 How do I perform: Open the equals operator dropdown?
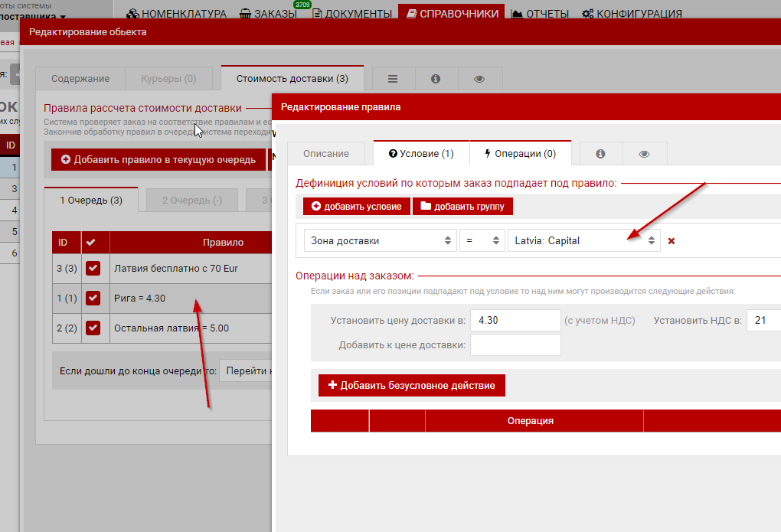pos(482,240)
